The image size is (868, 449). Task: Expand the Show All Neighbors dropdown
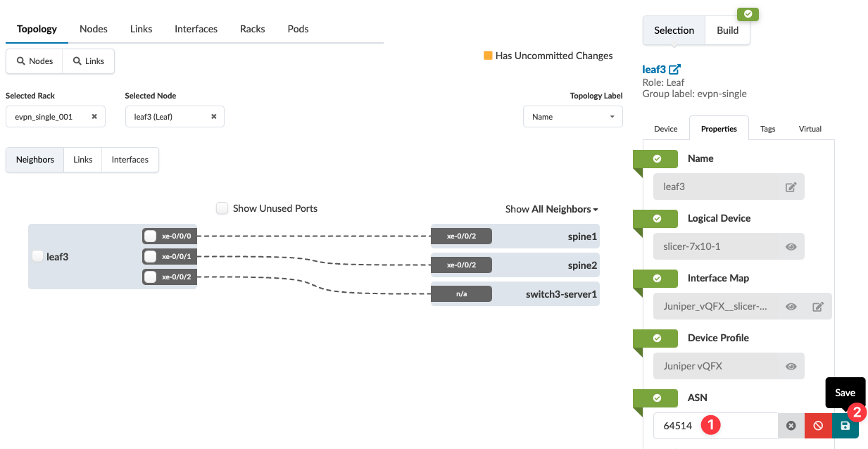[x=552, y=209]
